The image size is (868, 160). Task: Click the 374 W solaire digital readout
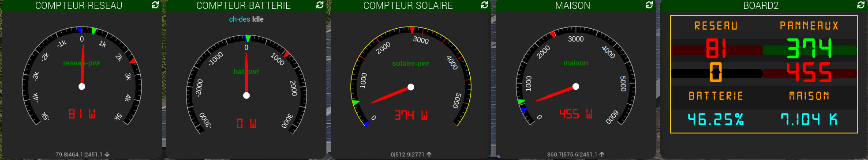pyautogui.click(x=411, y=115)
